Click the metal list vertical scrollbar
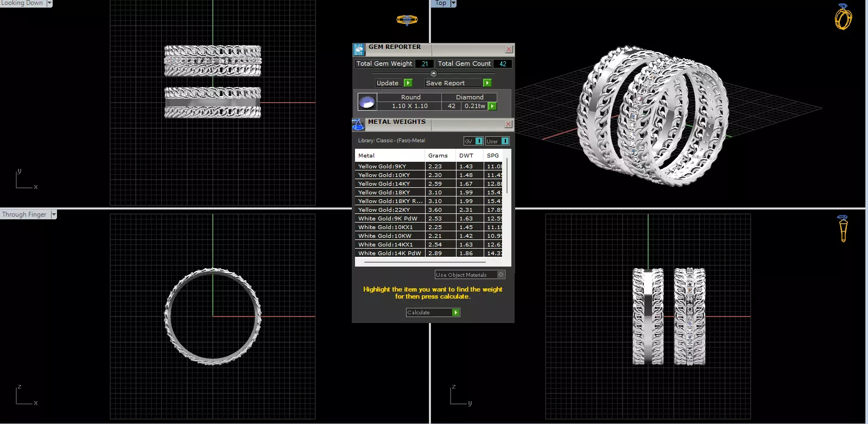Screen dimensions: 868x424 (507, 176)
